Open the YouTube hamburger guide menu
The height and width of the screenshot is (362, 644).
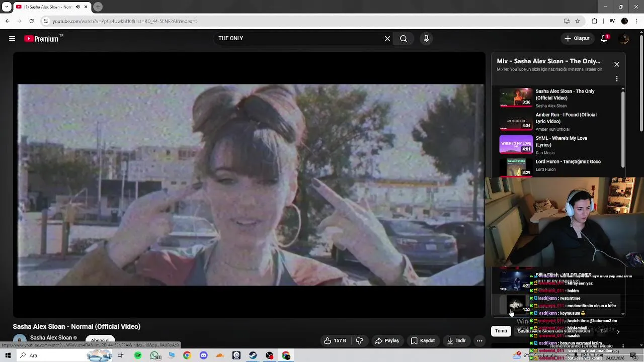tap(12, 39)
